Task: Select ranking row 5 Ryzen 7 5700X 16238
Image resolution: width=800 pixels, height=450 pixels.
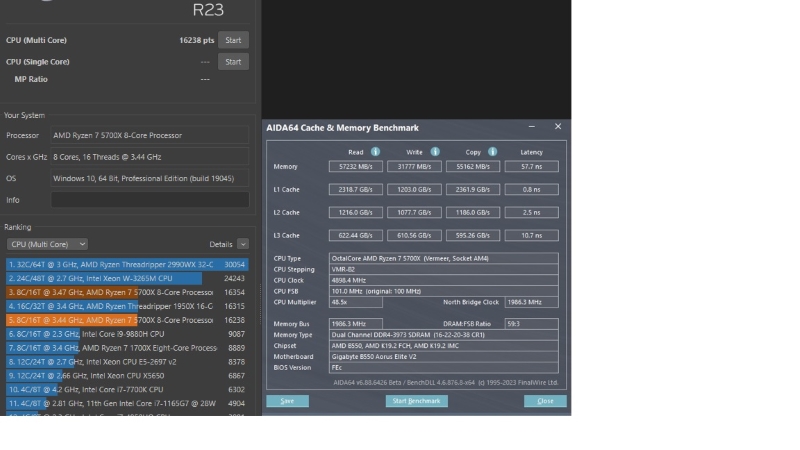Action: 127,320
